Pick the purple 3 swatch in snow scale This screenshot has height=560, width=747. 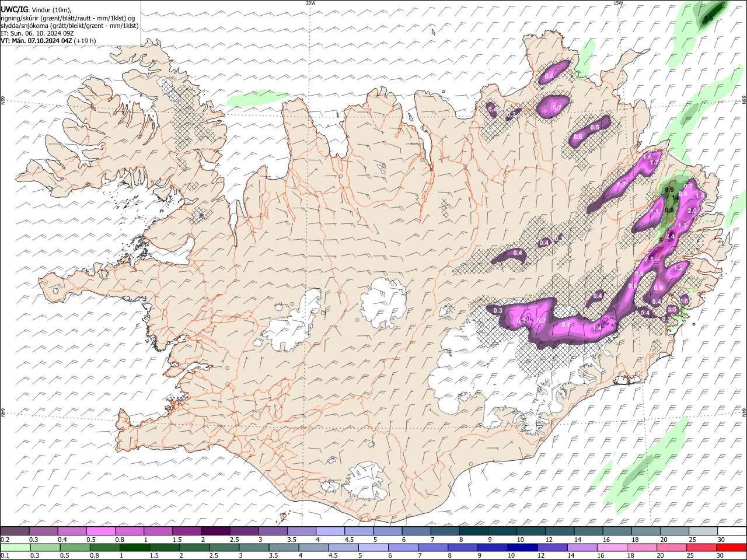pos(273,531)
